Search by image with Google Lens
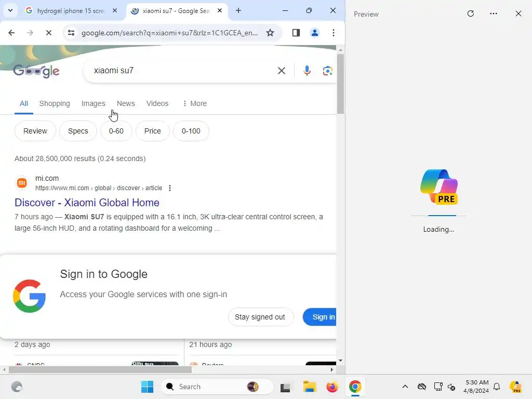 pos(327,71)
